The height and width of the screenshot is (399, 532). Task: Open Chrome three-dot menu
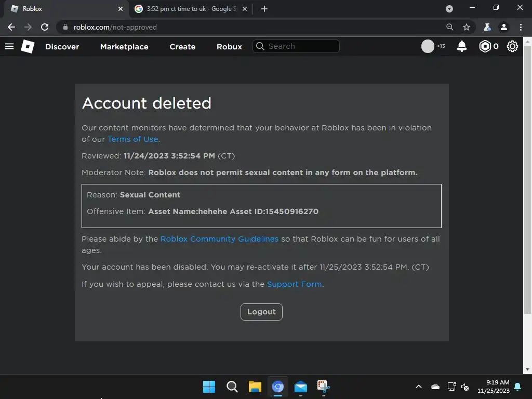pyautogui.click(x=521, y=27)
